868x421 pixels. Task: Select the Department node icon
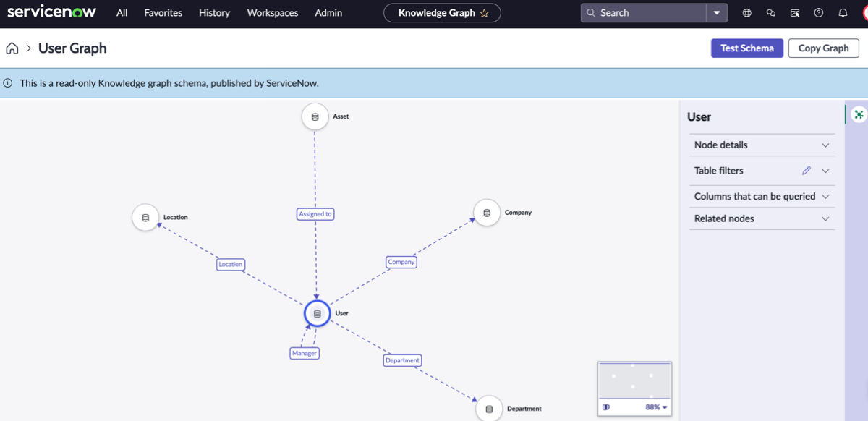point(489,409)
